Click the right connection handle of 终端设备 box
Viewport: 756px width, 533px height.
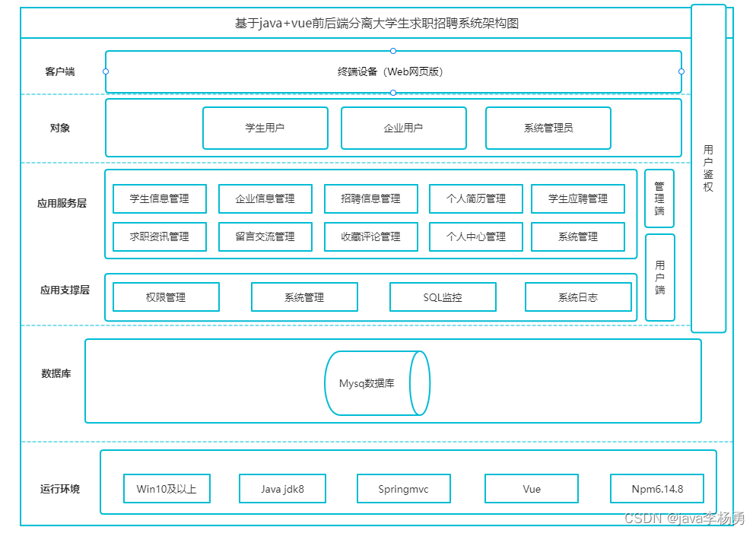681,71
